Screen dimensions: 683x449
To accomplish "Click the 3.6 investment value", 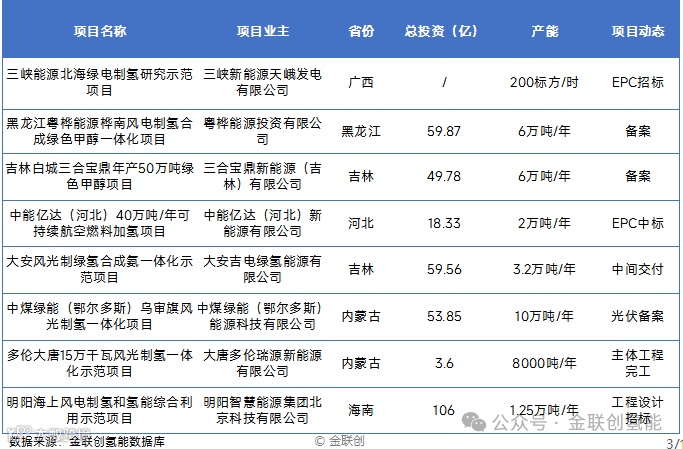I will tap(444, 363).
